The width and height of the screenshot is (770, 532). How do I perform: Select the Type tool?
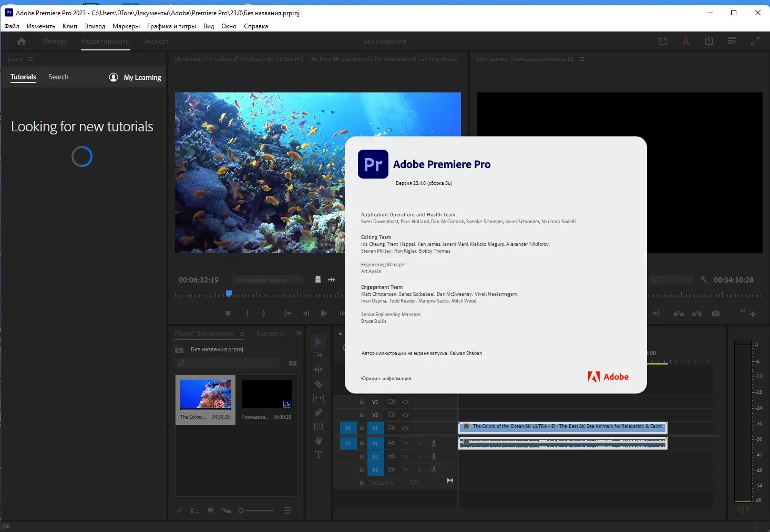(x=319, y=455)
